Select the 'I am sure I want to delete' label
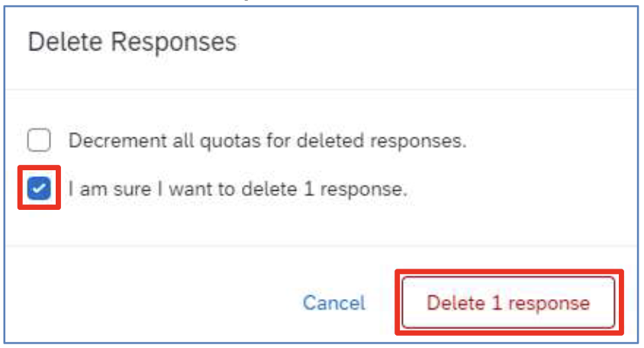Image resolution: width=644 pixels, height=348 pixels. click(x=238, y=189)
